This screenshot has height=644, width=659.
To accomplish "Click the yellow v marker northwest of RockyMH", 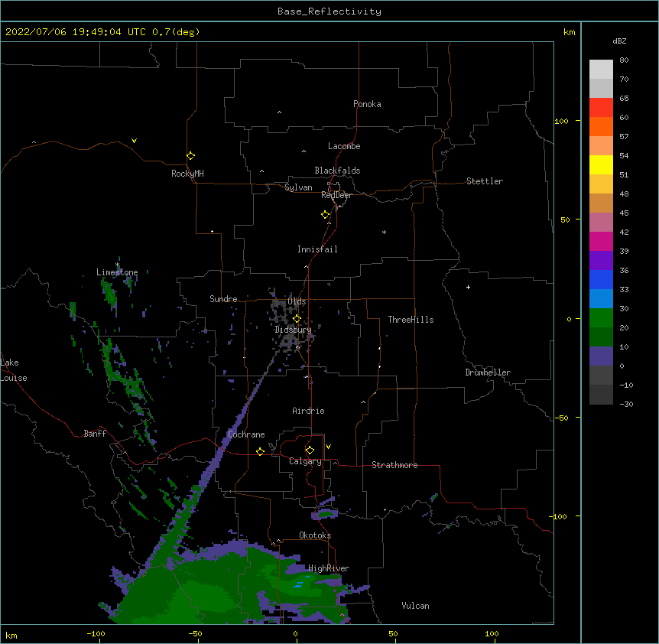I will pyautogui.click(x=134, y=141).
